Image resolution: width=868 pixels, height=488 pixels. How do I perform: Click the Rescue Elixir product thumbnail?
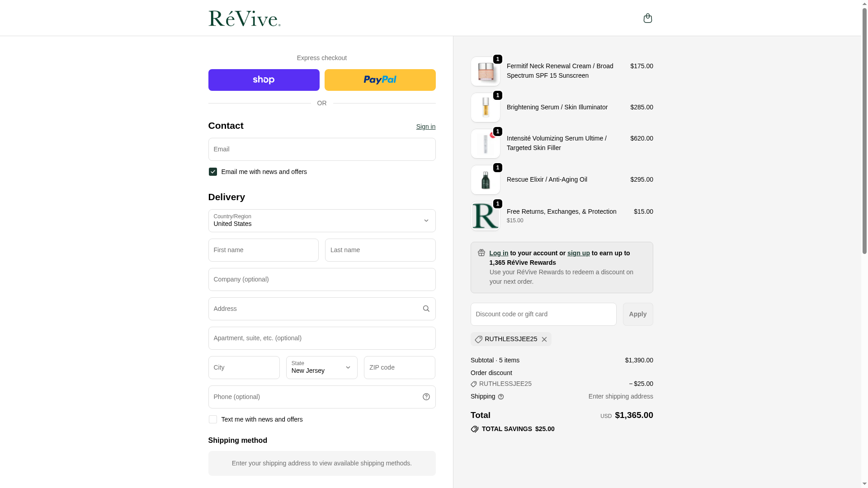(485, 180)
